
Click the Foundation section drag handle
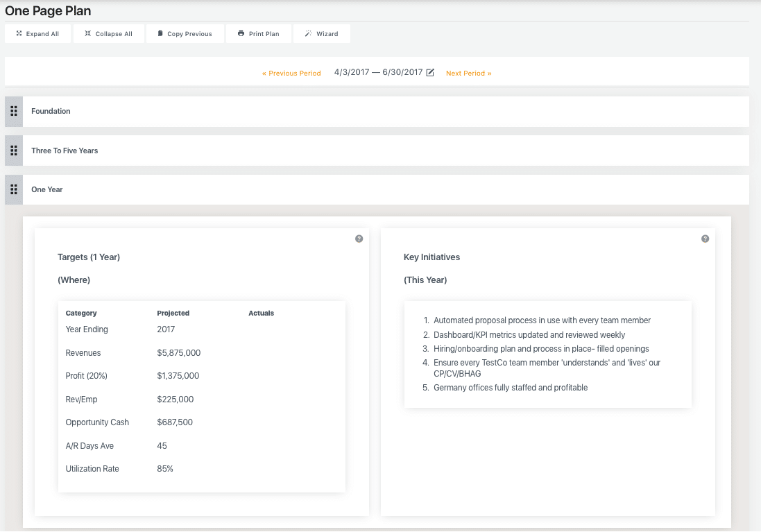(14, 111)
